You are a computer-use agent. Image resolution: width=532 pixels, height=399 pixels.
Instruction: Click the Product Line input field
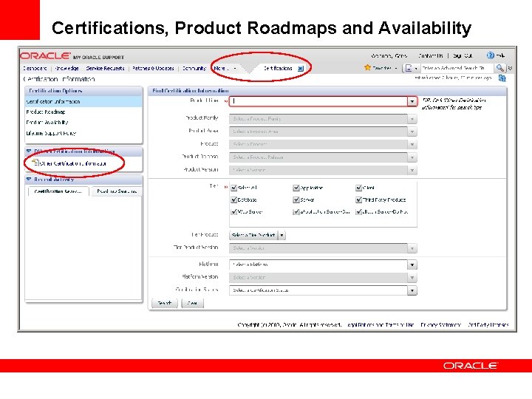[318, 101]
